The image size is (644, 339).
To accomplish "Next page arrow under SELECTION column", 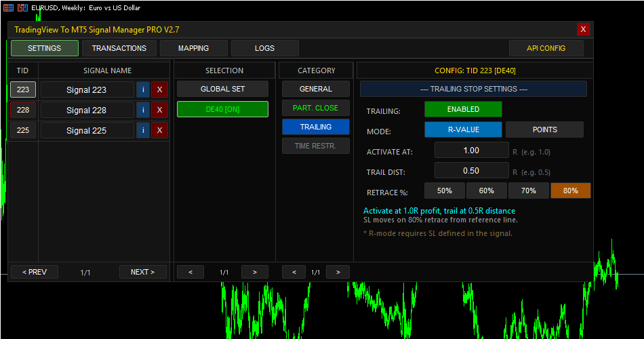I will tap(255, 272).
